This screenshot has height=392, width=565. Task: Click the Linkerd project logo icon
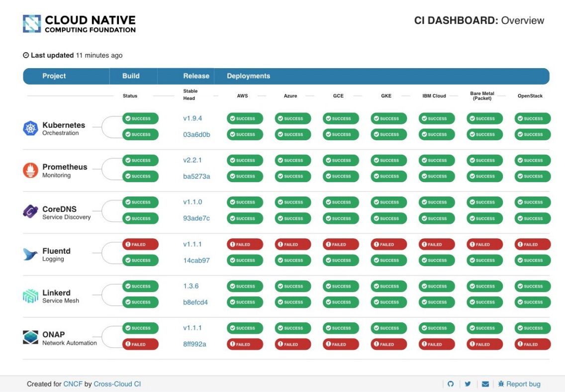pos(31,296)
